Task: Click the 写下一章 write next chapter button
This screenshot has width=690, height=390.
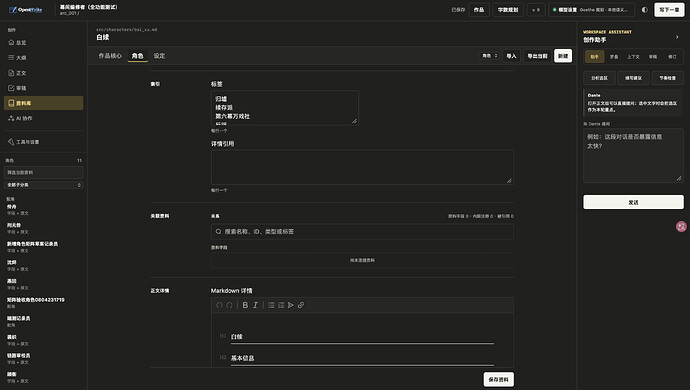Action: pos(669,10)
